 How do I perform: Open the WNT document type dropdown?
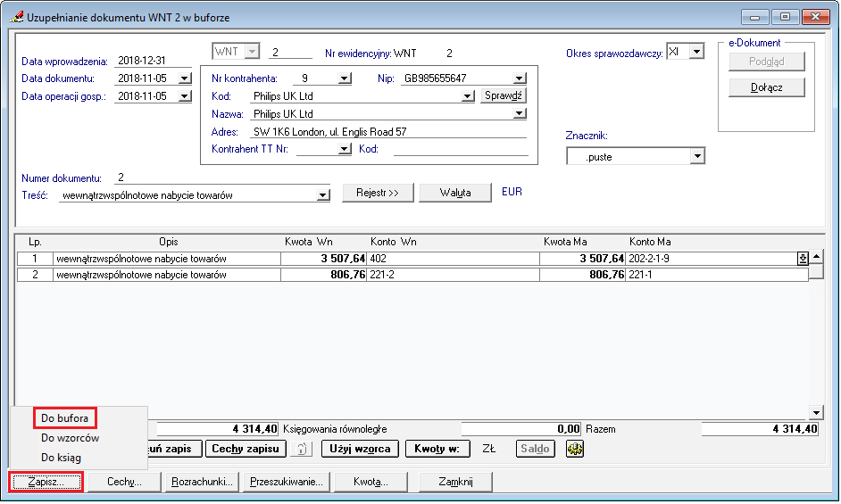point(252,52)
